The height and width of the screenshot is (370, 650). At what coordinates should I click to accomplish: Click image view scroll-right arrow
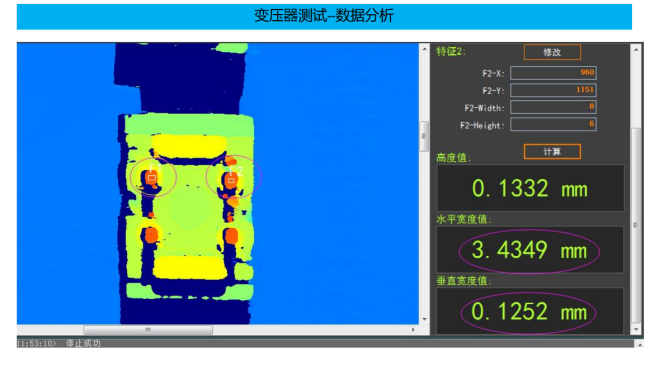pyautogui.click(x=413, y=330)
